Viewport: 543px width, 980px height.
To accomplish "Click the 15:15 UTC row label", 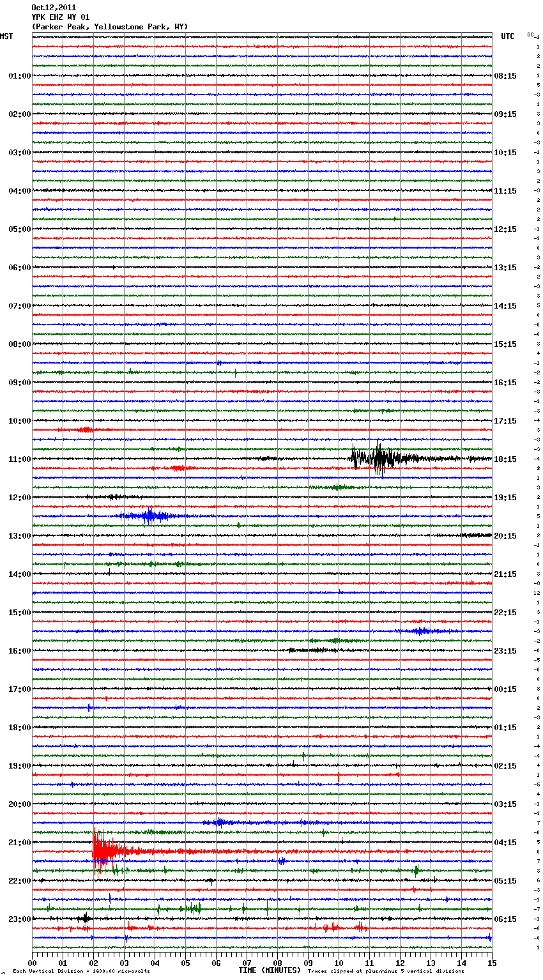I will coord(505,344).
